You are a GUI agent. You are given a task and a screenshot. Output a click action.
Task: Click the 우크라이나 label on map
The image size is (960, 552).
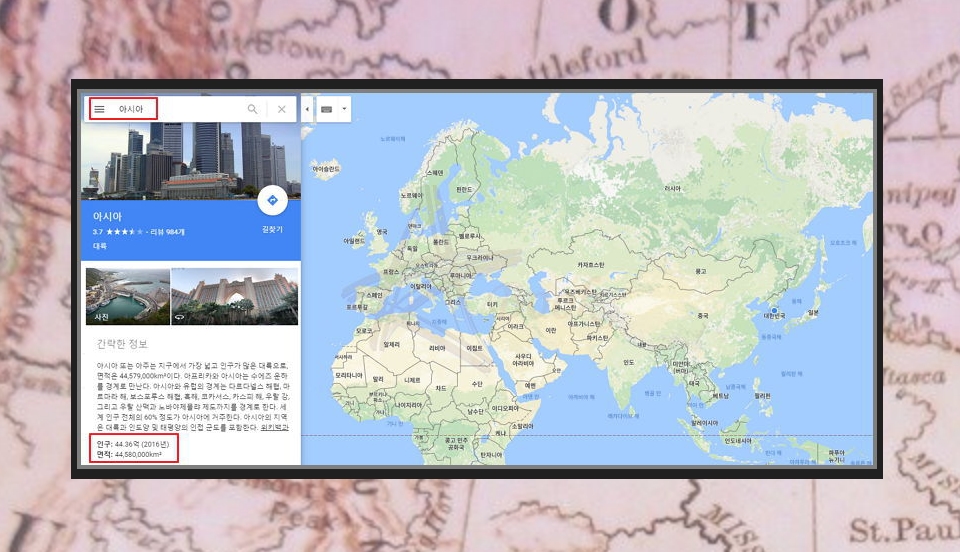tap(480, 258)
